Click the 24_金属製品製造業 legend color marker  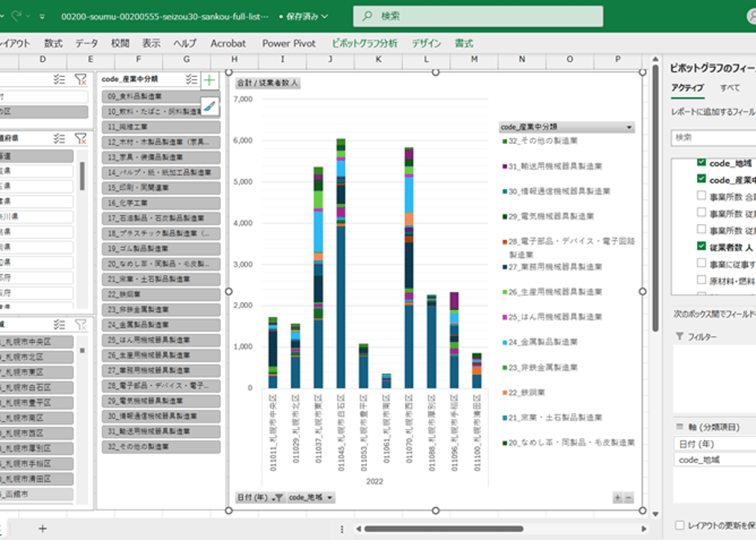505,342
